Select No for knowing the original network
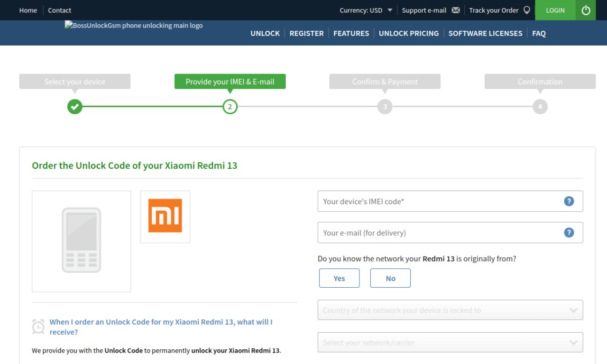This screenshot has height=364, width=607. click(390, 278)
